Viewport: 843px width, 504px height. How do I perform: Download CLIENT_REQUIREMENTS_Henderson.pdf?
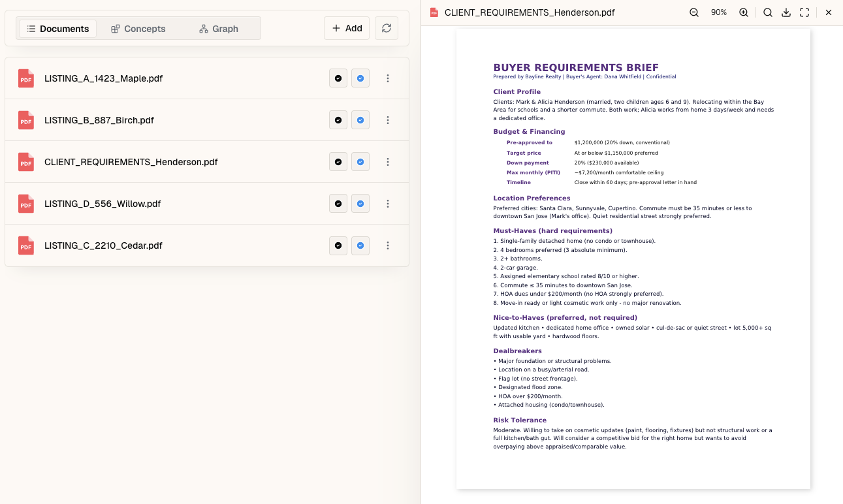point(786,12)
